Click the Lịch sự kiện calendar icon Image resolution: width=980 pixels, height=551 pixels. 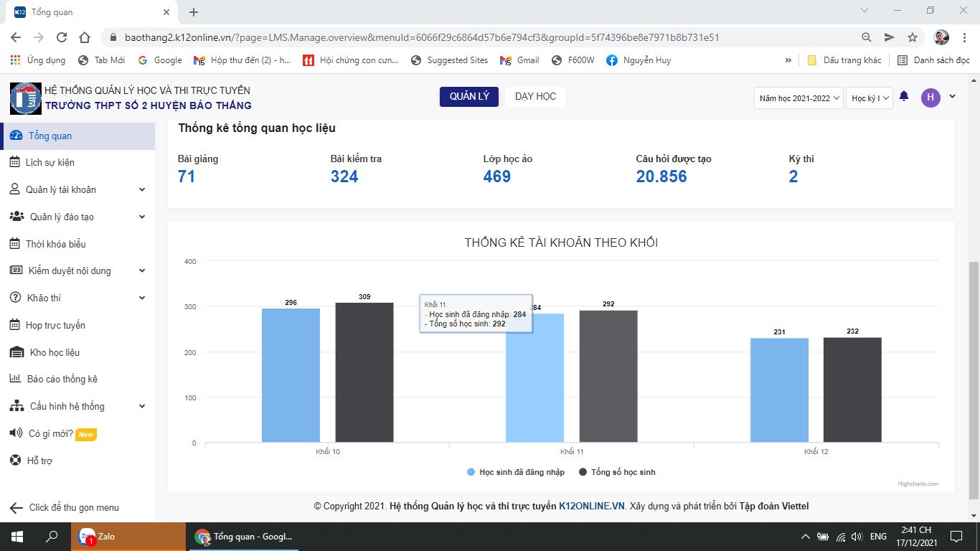pos(14,162)
